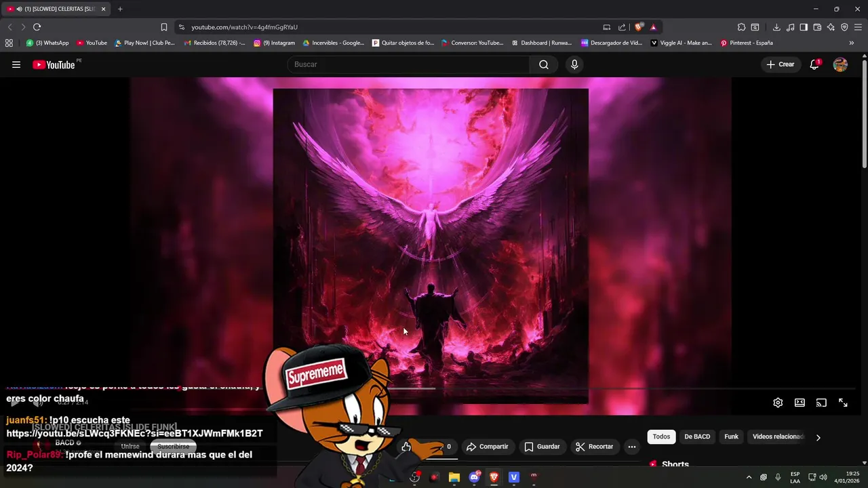Toggle theater mode in player
This screenshot has width=868, height=488.
[x=800, y=403]
